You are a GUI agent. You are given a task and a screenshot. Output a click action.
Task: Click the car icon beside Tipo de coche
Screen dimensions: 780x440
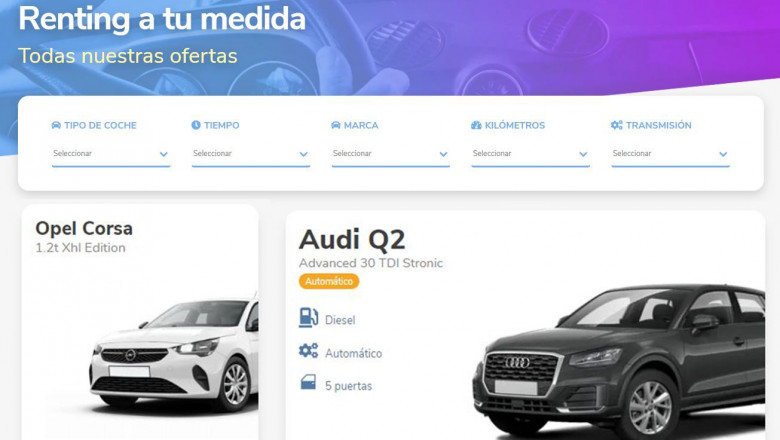[56, 125]
